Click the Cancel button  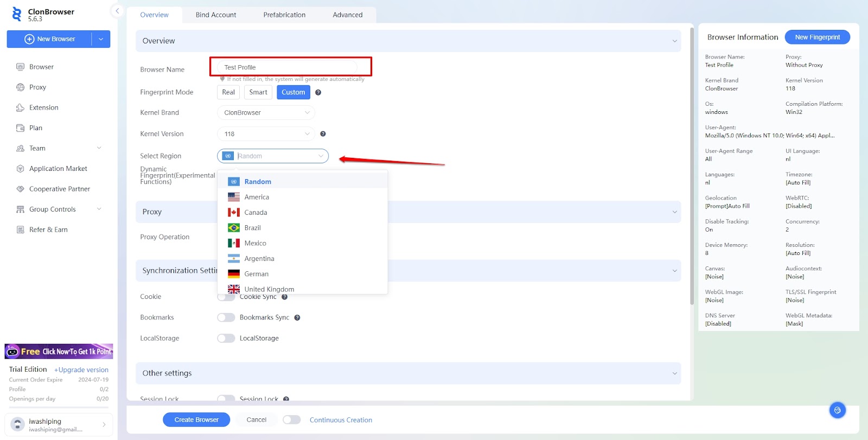tap(257, 420)
